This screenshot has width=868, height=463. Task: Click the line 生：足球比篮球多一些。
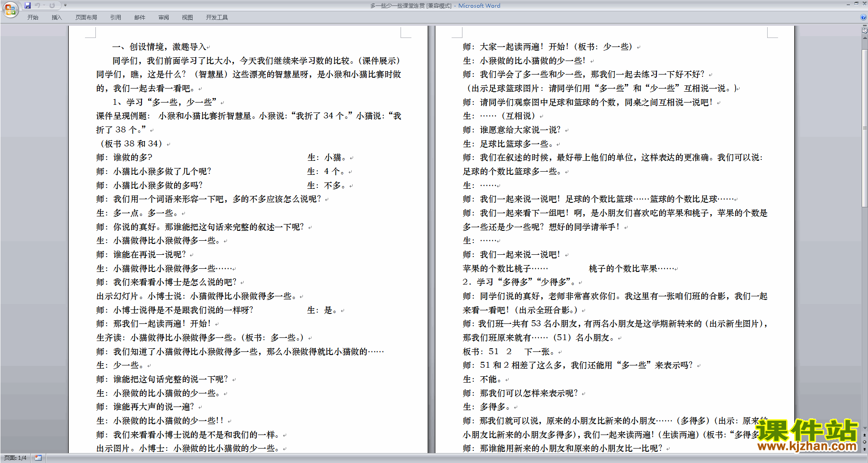(x=509, y=144)
